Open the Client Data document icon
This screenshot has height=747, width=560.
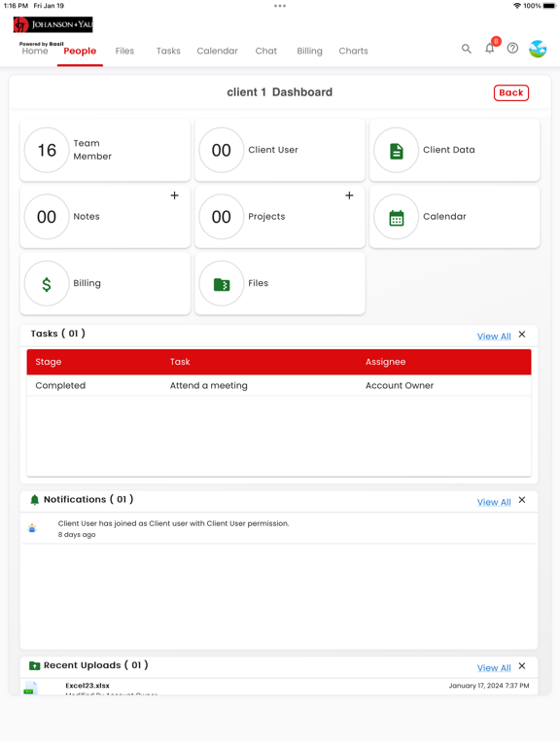(397, 151)
